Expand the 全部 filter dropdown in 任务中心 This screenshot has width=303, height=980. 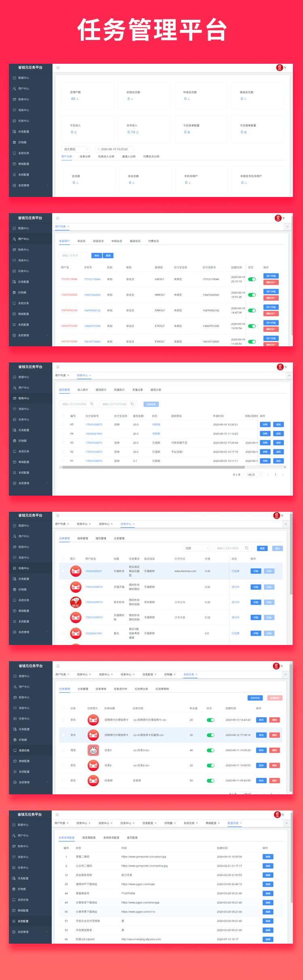click(197, 548)
